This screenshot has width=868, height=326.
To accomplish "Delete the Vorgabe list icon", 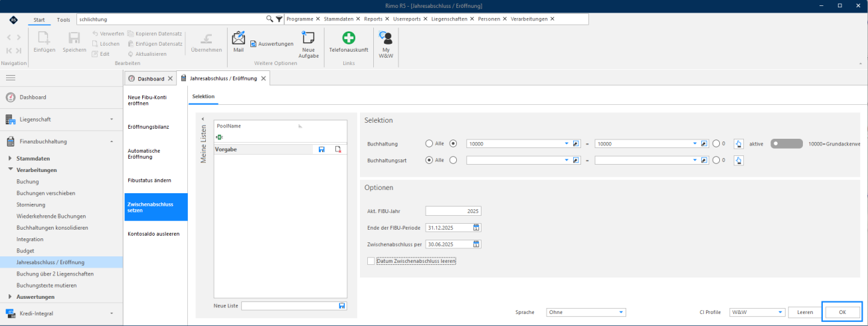I will (337, 149).
